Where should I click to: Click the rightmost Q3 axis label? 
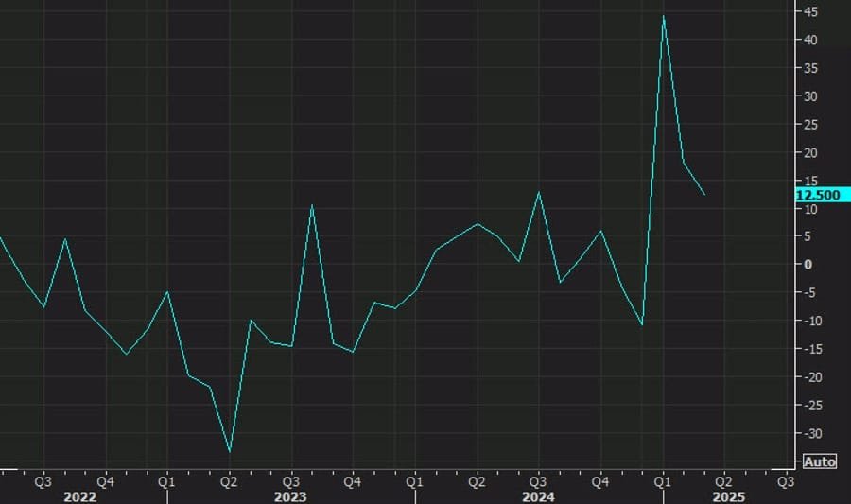(785, 480)
